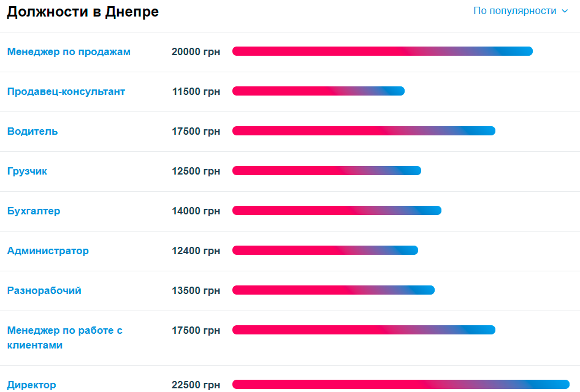
Task: Open the Администратор position link
Action: (48, 251)
